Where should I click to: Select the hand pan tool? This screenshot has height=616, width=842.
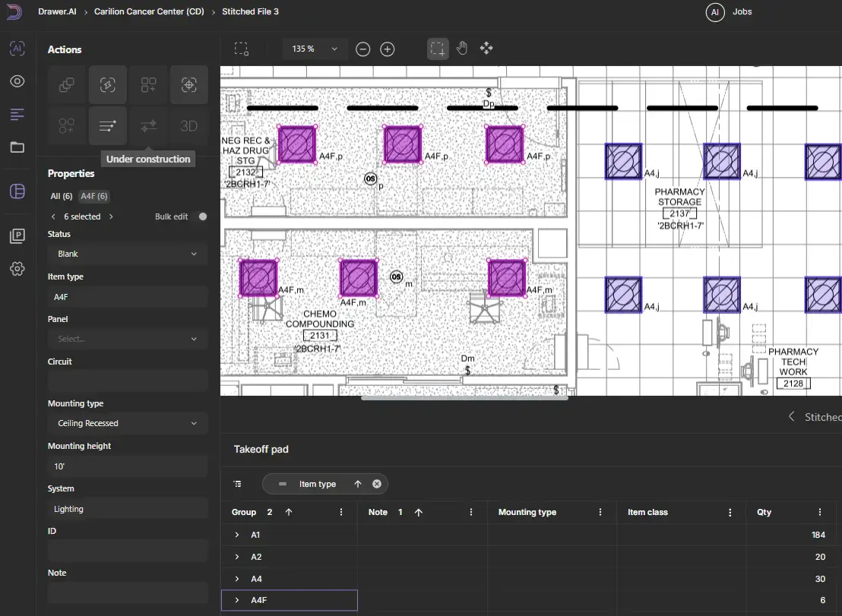[x=462, y=49]
